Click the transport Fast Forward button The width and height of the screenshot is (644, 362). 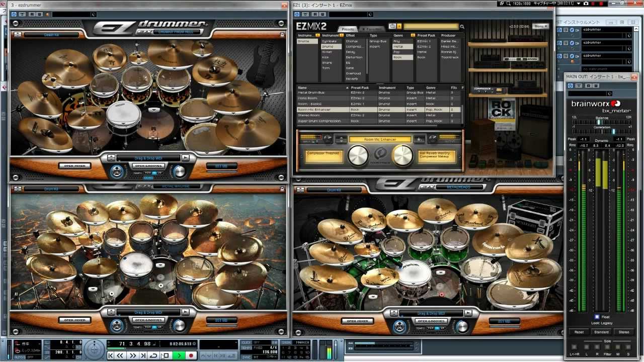(x=132, y=355)
